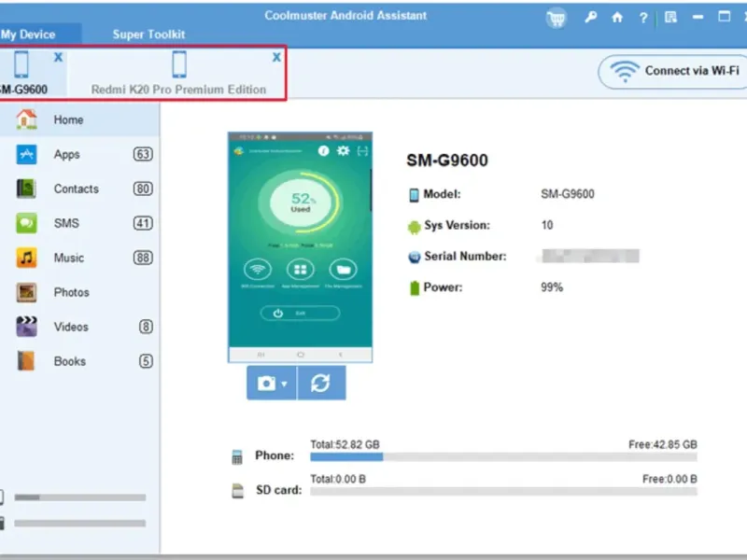Click the Serial Number globe icon
747x560 pixels.
414,258
